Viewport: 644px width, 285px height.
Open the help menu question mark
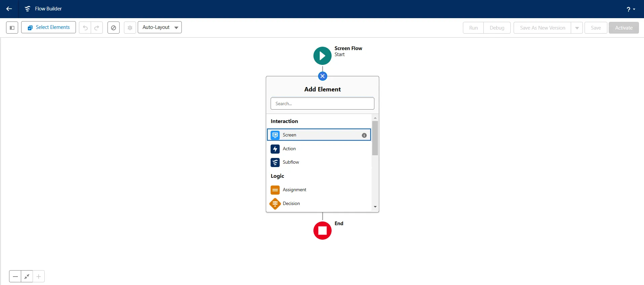(630, 9)
